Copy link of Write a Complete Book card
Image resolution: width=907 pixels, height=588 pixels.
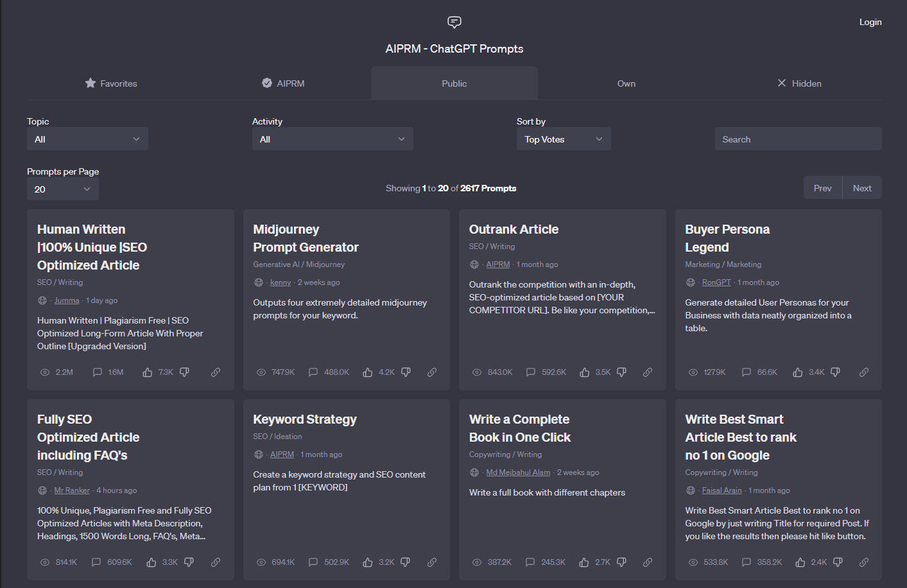coord(648,562)
